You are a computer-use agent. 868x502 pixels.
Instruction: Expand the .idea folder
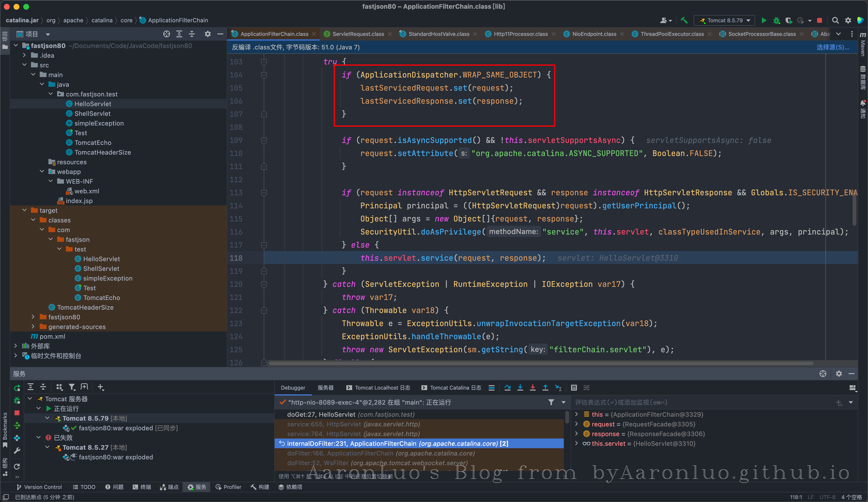tap(24, 55)
